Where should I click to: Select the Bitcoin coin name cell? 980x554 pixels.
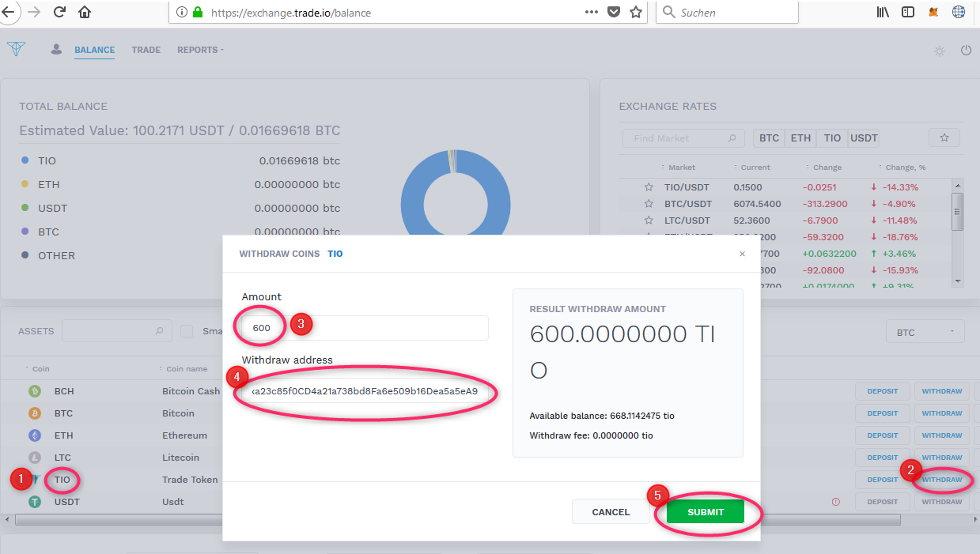pyautogui.click(x=178, y=413)
